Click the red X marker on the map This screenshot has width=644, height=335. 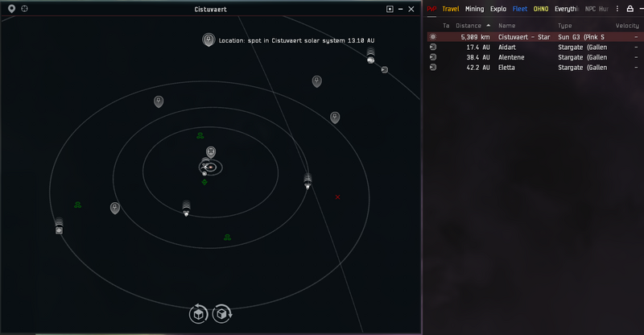(337, 197)
